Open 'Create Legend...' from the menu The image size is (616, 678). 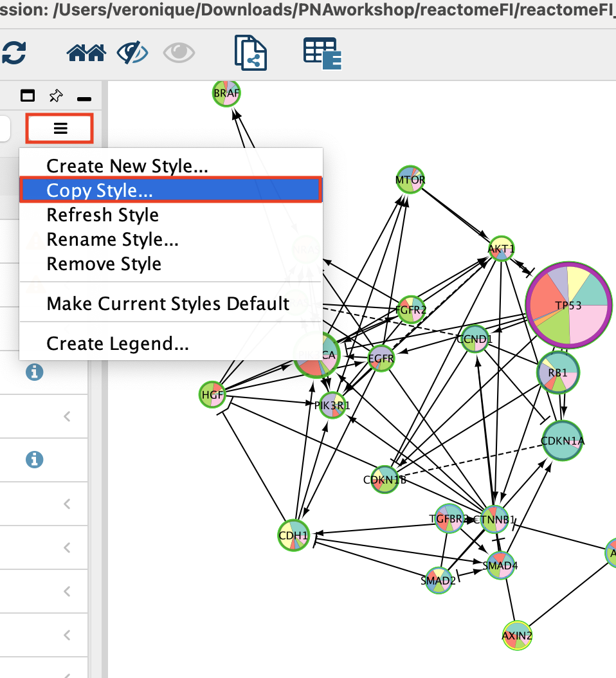coord(118,344)
